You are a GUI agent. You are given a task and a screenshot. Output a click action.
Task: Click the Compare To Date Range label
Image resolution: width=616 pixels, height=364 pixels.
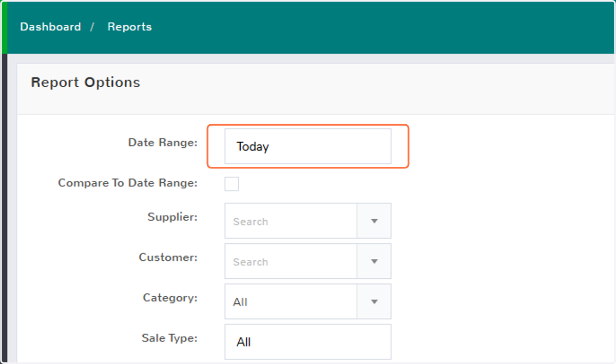point(128,183)
